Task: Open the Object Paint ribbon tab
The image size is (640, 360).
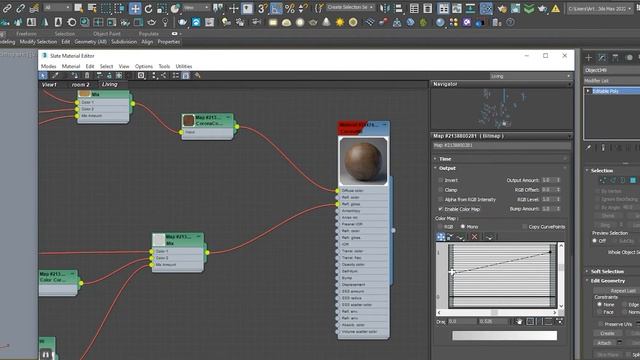Action: [x=107, y=34]
